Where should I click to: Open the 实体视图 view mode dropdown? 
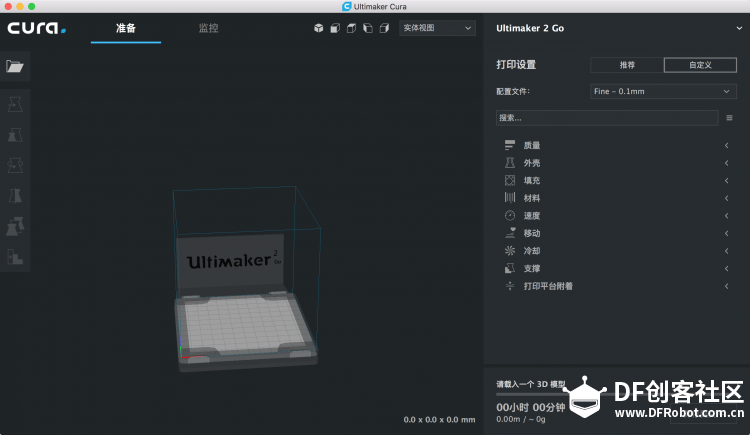click(x=437, y=28)
